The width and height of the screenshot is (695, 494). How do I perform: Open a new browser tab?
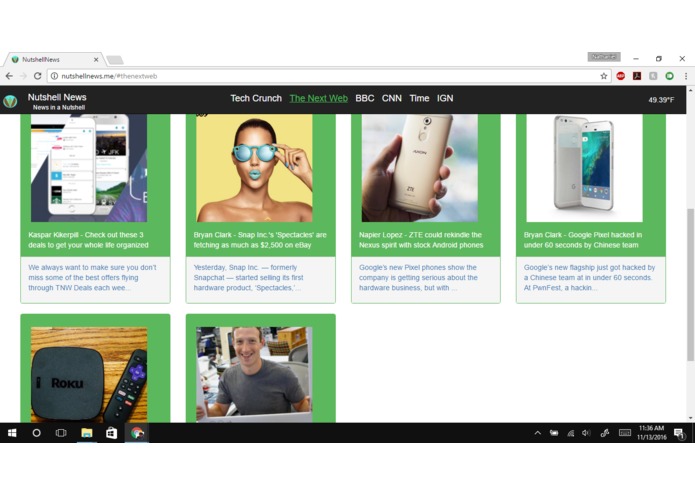115,60
